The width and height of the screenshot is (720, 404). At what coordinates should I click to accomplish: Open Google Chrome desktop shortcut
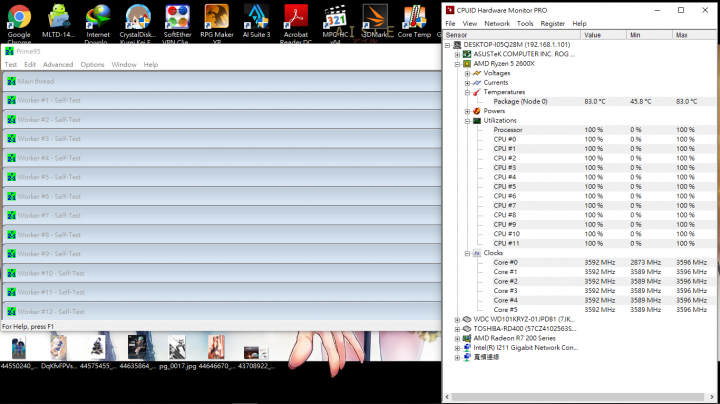click(19, 17)
